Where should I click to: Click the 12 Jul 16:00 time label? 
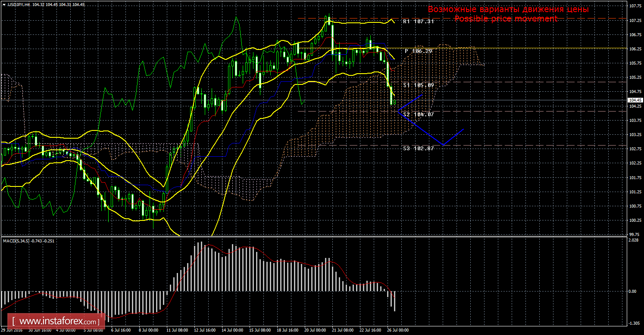204,331
